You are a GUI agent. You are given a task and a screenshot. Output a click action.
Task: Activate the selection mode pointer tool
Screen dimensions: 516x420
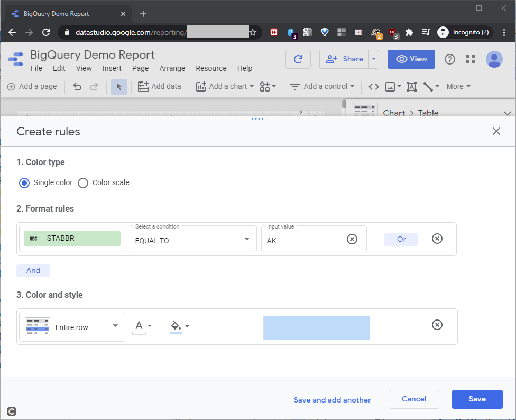pos(119,87)
